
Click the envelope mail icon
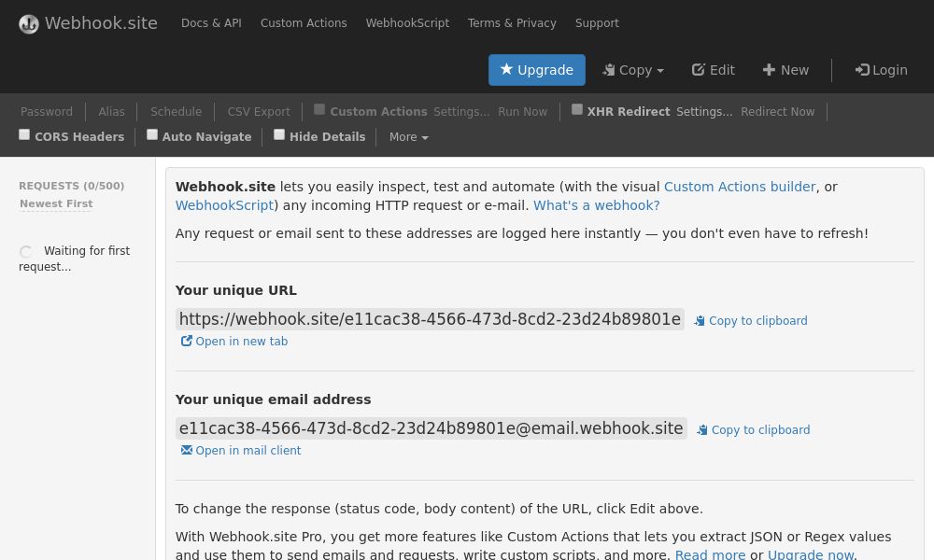pyautogui.click(x=187, y=450)
